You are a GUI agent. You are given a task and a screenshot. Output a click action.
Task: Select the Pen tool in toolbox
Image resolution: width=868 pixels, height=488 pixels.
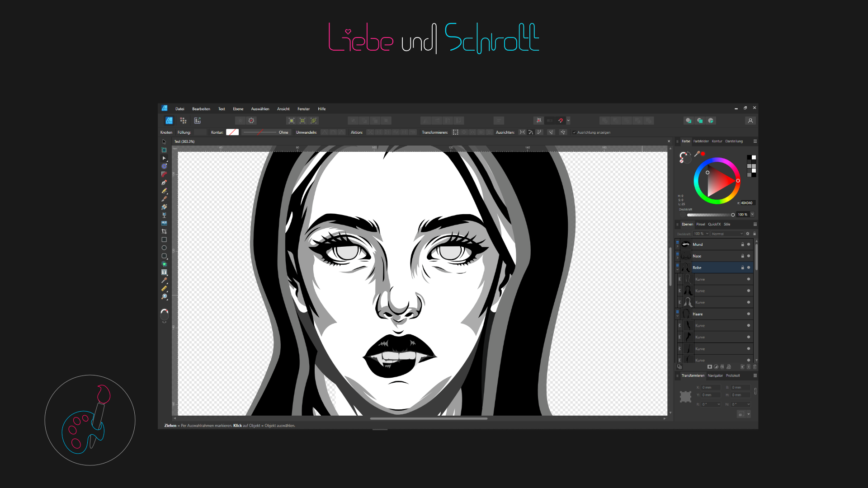tap(164, 183)
